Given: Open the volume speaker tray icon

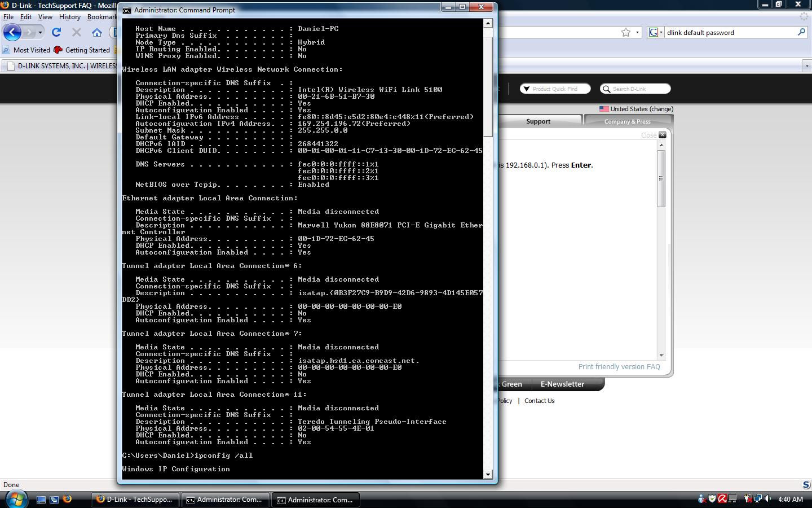Looking at the screenshot, I should click(x=768, y=499).
